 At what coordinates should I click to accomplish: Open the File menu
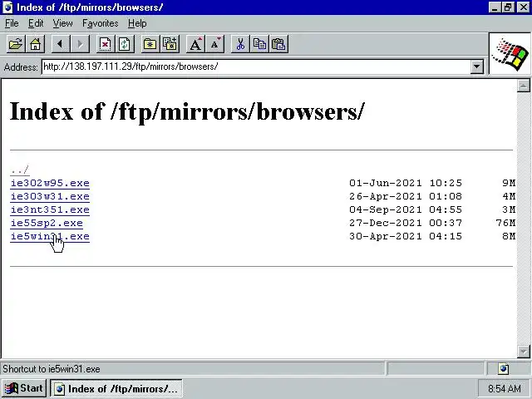[12, 23]
